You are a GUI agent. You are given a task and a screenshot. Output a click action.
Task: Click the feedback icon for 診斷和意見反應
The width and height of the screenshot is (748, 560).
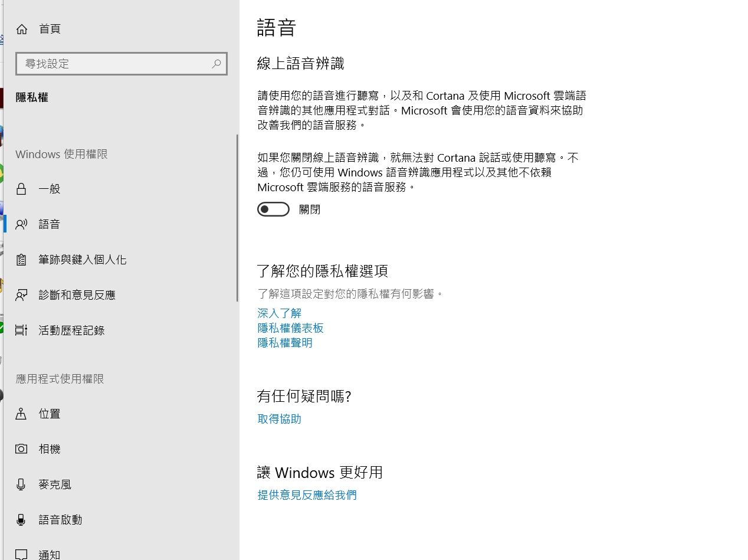click(21, 295)
